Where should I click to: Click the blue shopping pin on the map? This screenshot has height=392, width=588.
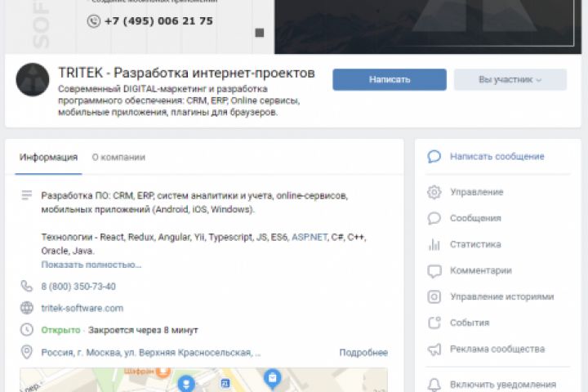[273, 378]
